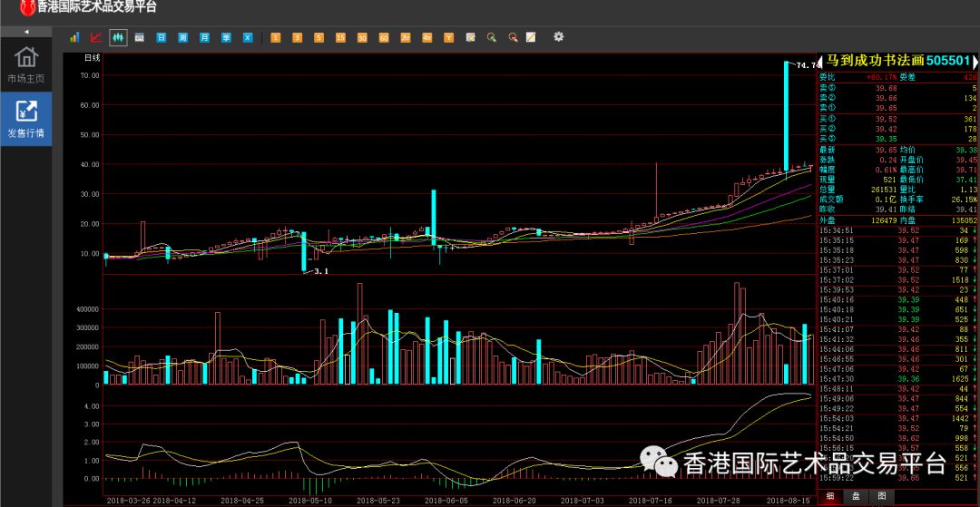Switch to the 细 detail tab
The width and height of the screenshot is (980, 507).
830,496
